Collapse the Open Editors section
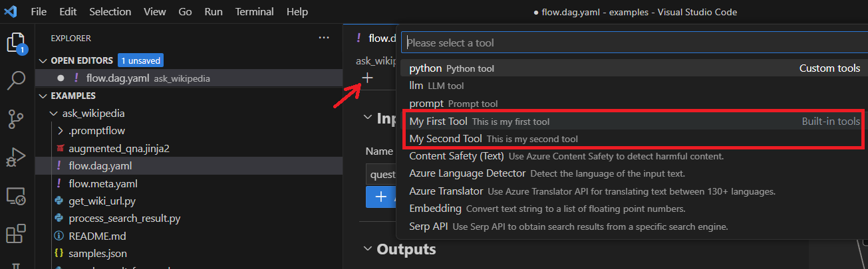 click(x=44, y=60)
